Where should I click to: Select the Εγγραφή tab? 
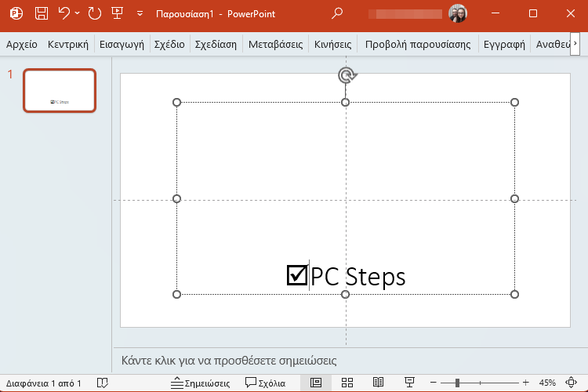click(x=504, y=44)
